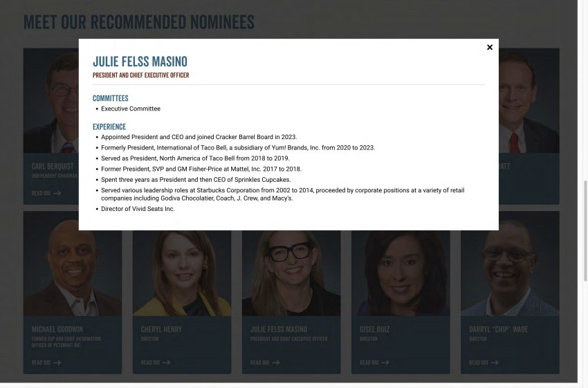Click Read Bio arrow for Carl Berquist
Image resolution: width=588 pixels, height=388 pixels.
(57, 193)
